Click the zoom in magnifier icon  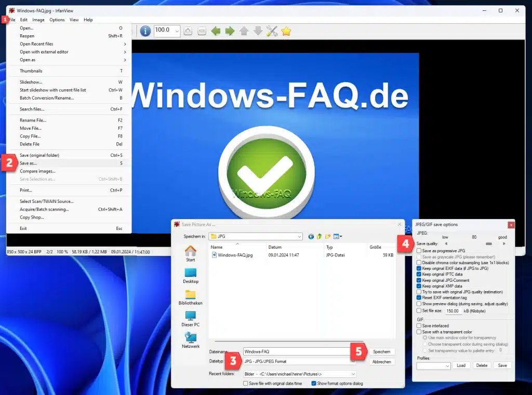[x=188, y=31]
